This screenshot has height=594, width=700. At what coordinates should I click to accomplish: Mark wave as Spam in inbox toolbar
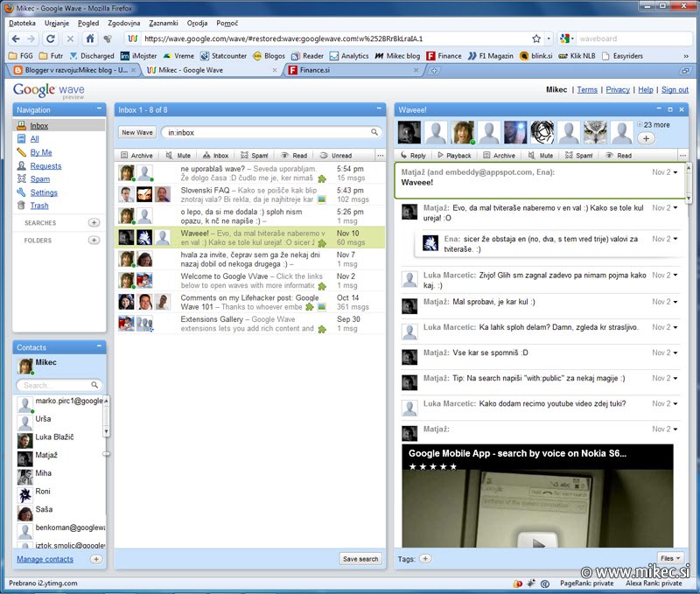tap(255, 156)
